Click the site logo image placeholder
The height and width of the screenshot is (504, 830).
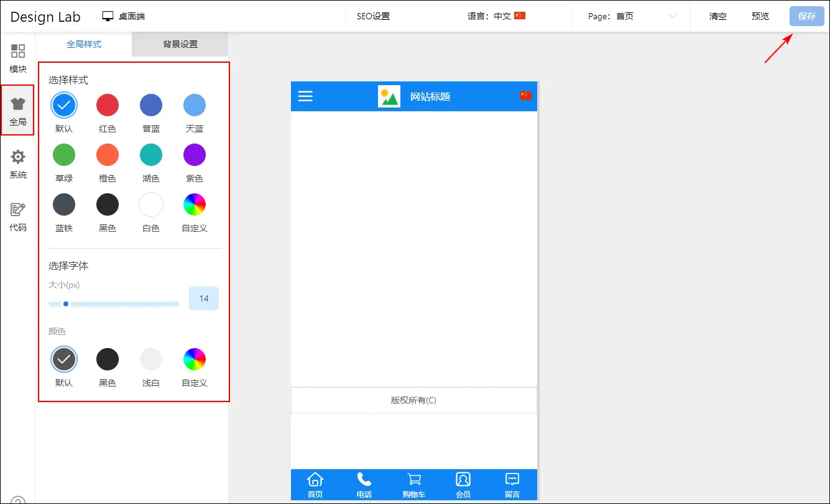click(x=389, y=96)
